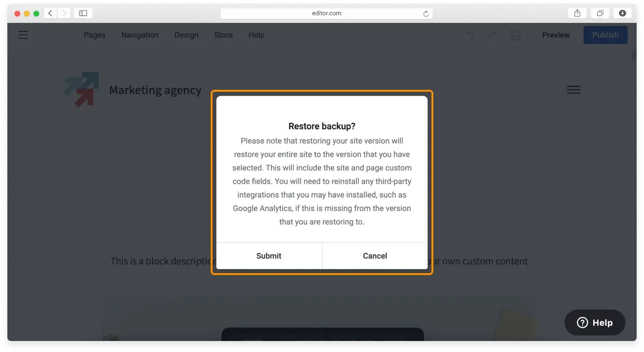Open the browser downloads icon
The width and height of the screenshot is (644, 352).
click(622, 13)
